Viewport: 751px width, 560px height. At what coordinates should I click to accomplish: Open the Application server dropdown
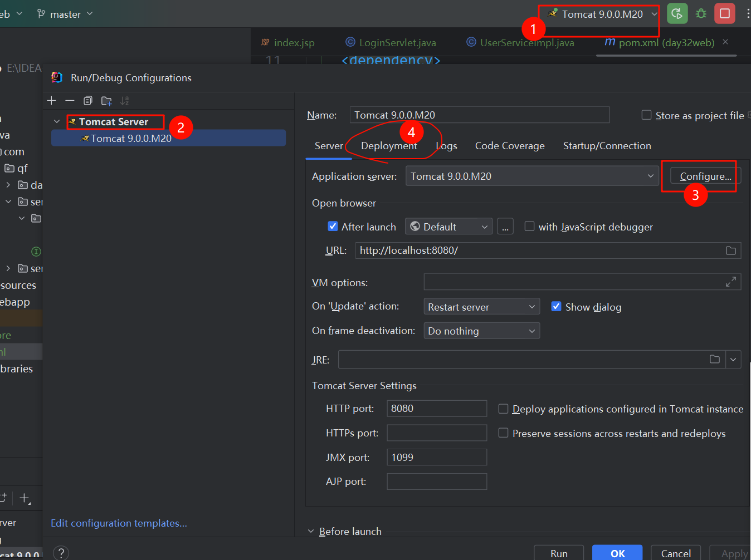[533, 176]
